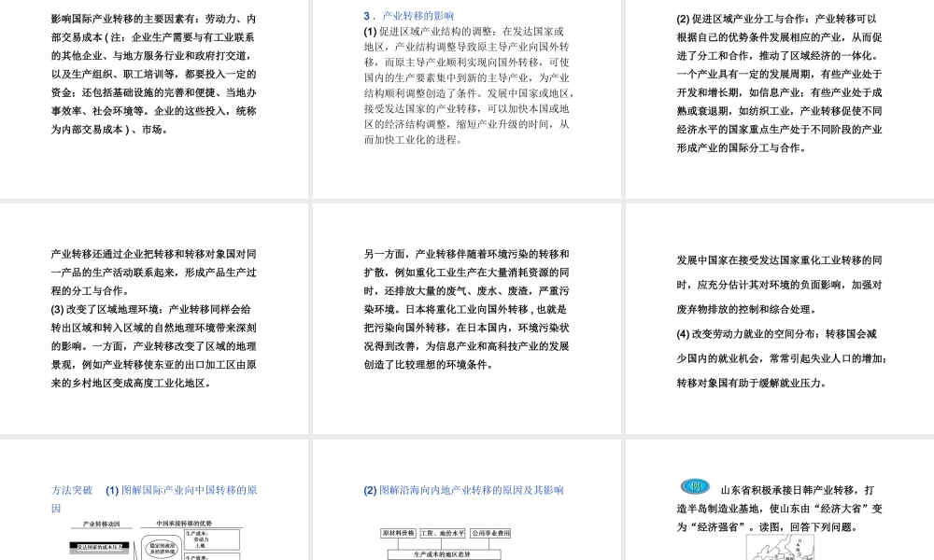The width and height of the screenshot is (934, 560).
Task: Click the 原材料价格 diagram box
Action: pos(397,533)
